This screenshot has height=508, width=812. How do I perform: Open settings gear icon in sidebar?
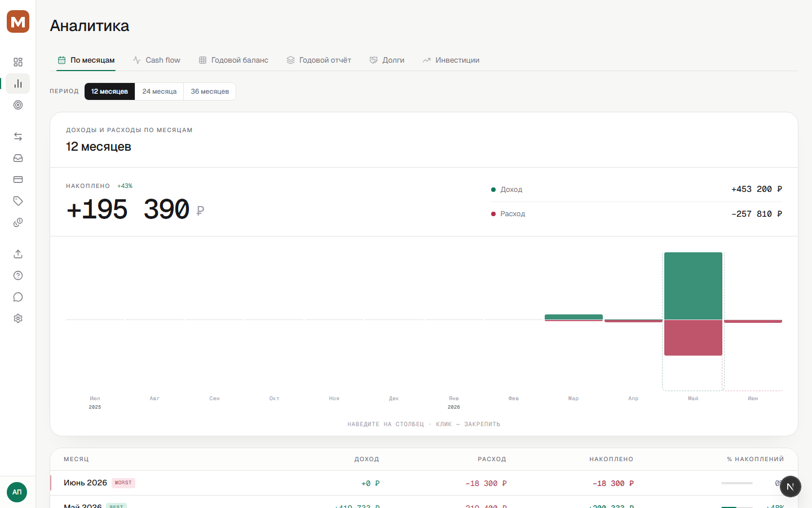18,318
